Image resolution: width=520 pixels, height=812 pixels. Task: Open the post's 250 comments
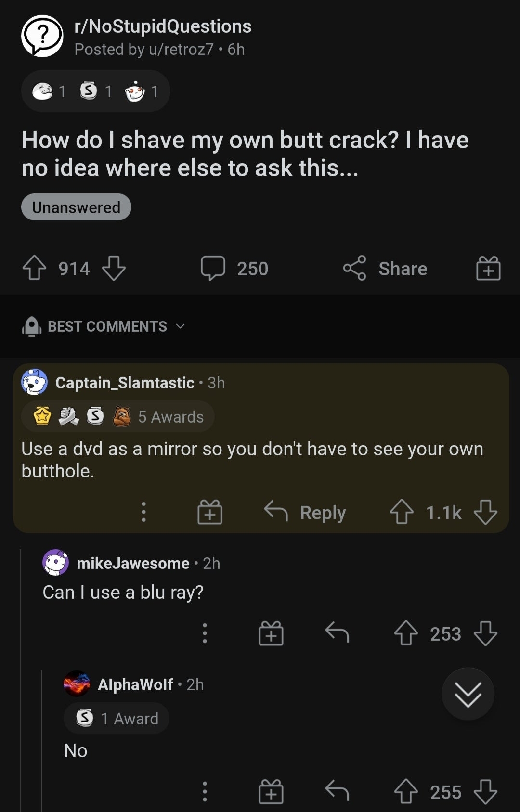234,268
